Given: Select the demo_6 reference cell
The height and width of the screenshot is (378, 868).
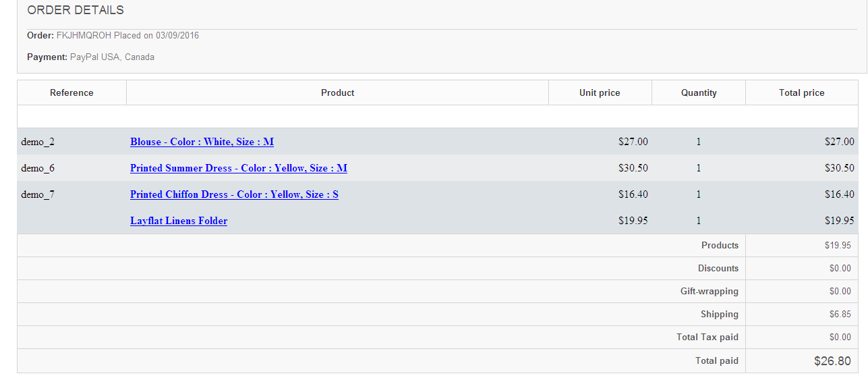Looking at the screenshot, I should [x=38, y=168].
